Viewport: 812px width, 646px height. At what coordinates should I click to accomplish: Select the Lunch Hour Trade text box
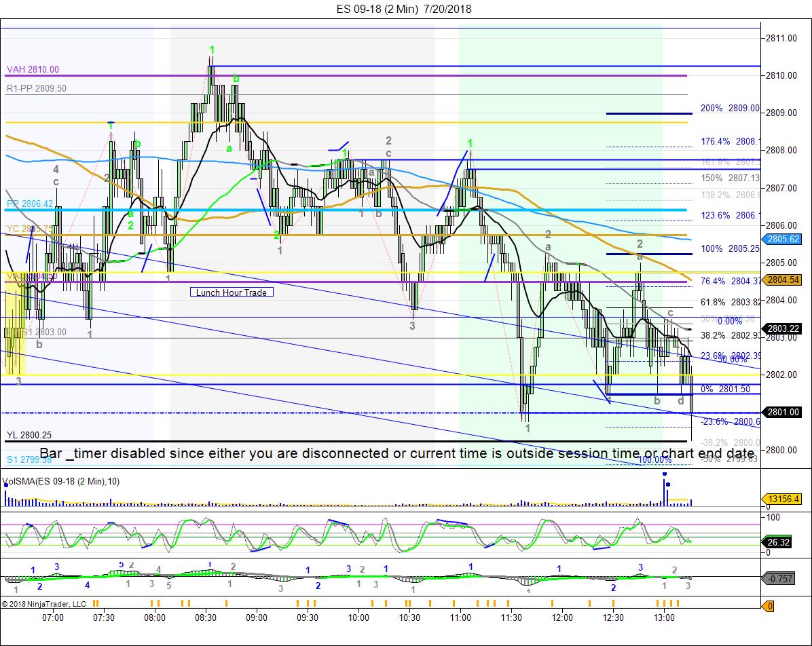pyautogui.click(x=232, y=292)
